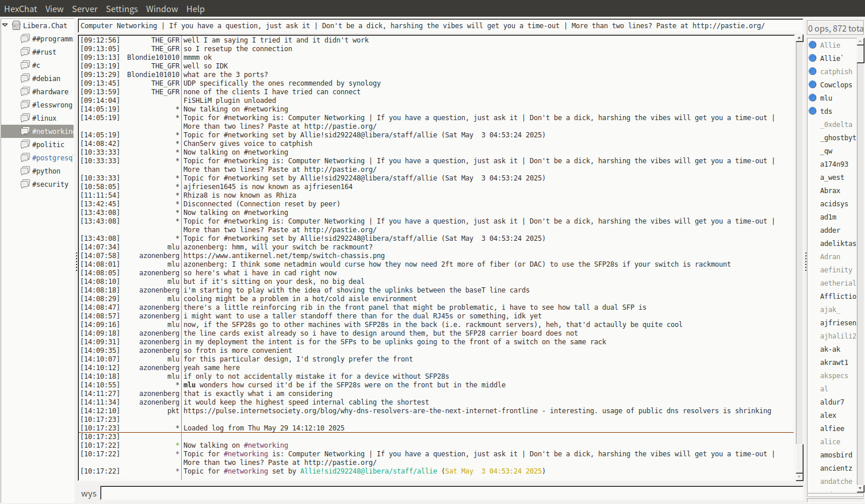The width and height of the screenshot is (865, 504).
Task: Collapse the Libera.Chat server tree
Action: point(5,25)
